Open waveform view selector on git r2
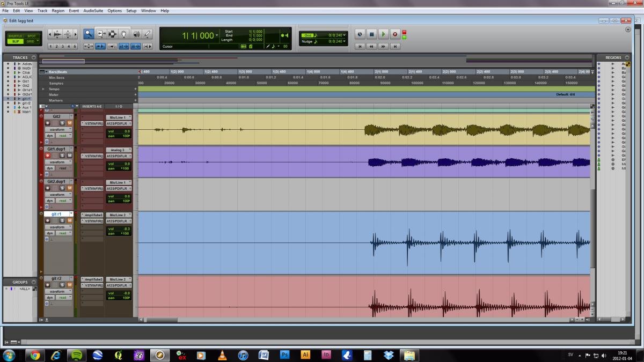Viewport: 644px width, 362px height. [57, 291]
